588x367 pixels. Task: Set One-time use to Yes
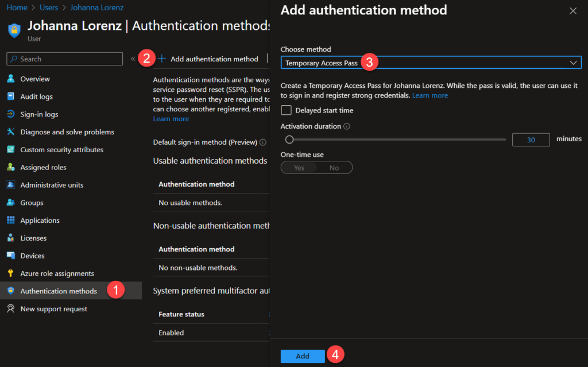299,168
